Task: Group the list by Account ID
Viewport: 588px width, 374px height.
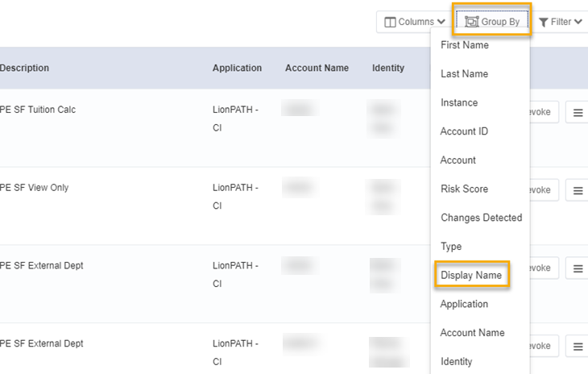Action: pyautogui.click(x=464, y=131)
